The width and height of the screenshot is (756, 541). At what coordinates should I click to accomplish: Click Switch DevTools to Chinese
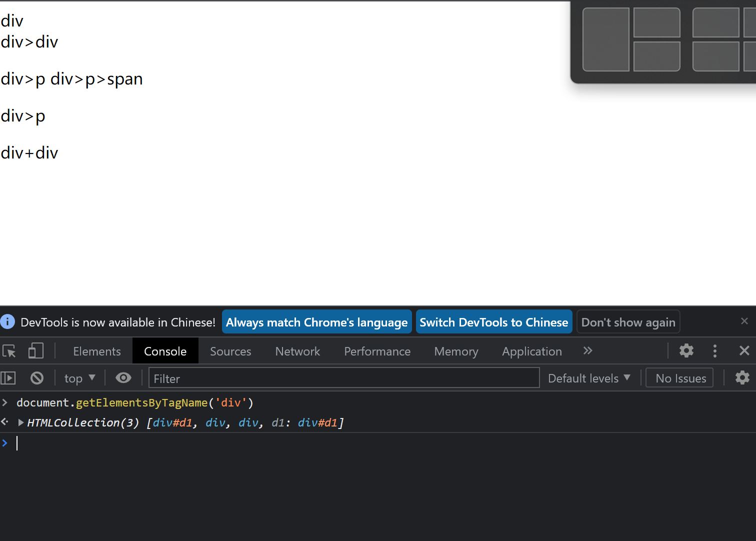(494, 322)
